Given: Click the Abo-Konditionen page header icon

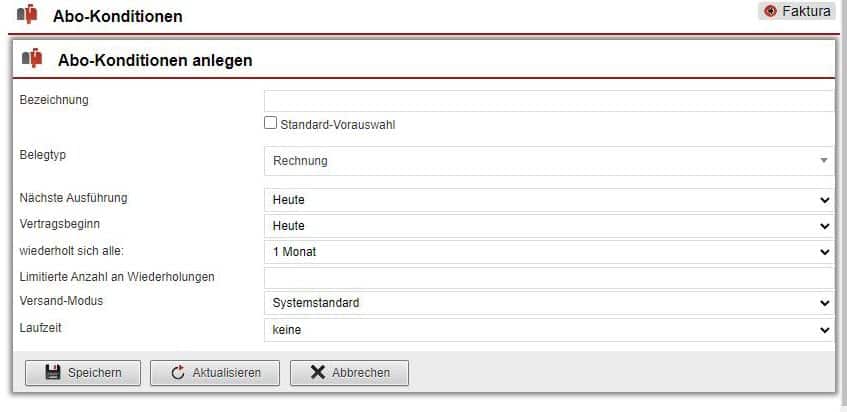Looking at the screenshot, I should point(28,16).
